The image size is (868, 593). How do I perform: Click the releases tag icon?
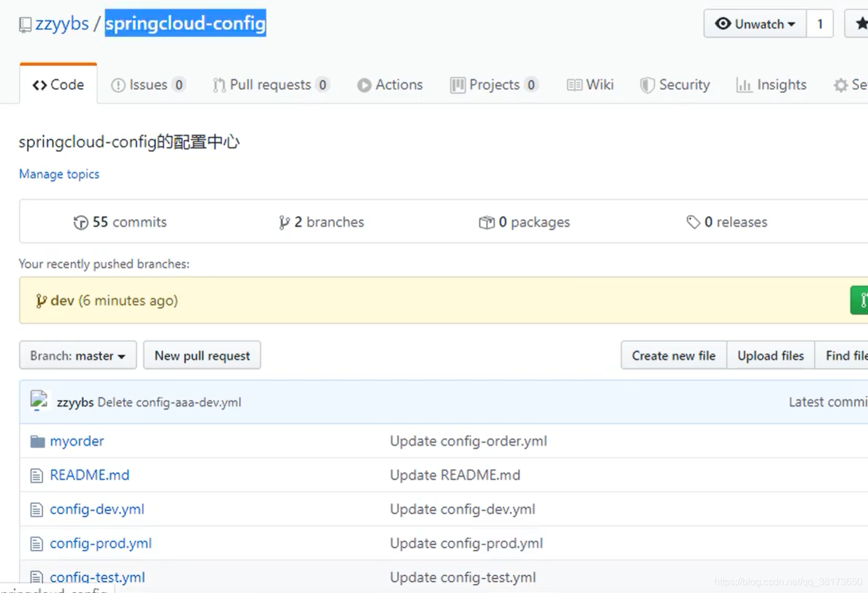pyautogui.click(x=693, y=222)
